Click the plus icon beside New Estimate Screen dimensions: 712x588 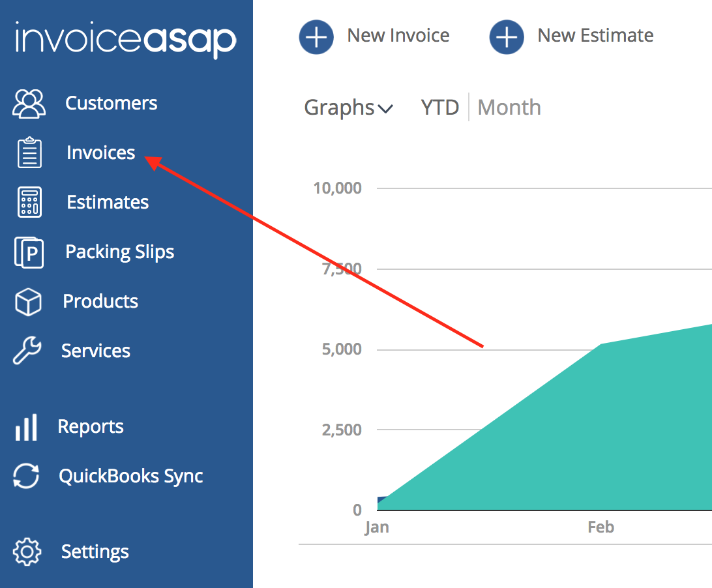coord(507,37)
